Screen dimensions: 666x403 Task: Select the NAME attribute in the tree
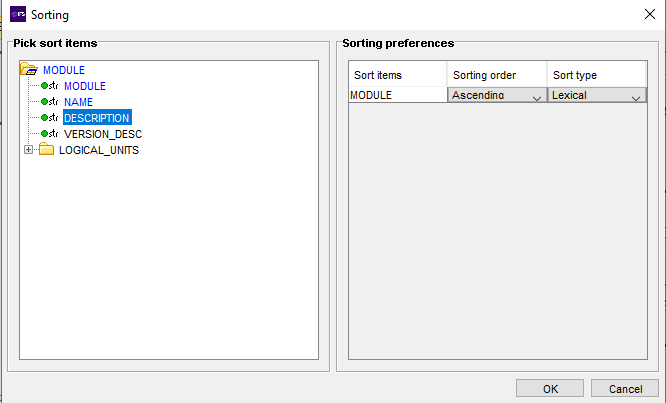(78, 102)
